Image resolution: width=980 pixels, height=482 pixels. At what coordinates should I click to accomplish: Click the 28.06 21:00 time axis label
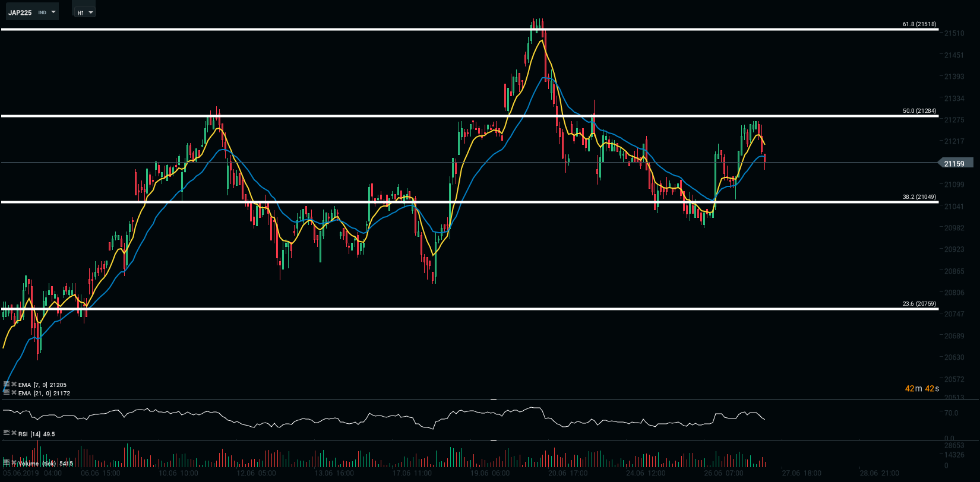click(x=879, y=474)
